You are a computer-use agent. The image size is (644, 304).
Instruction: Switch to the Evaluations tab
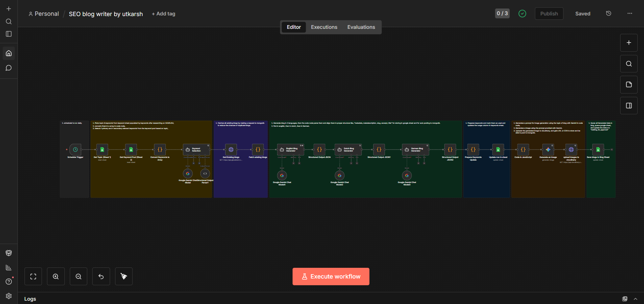[361, 27]
